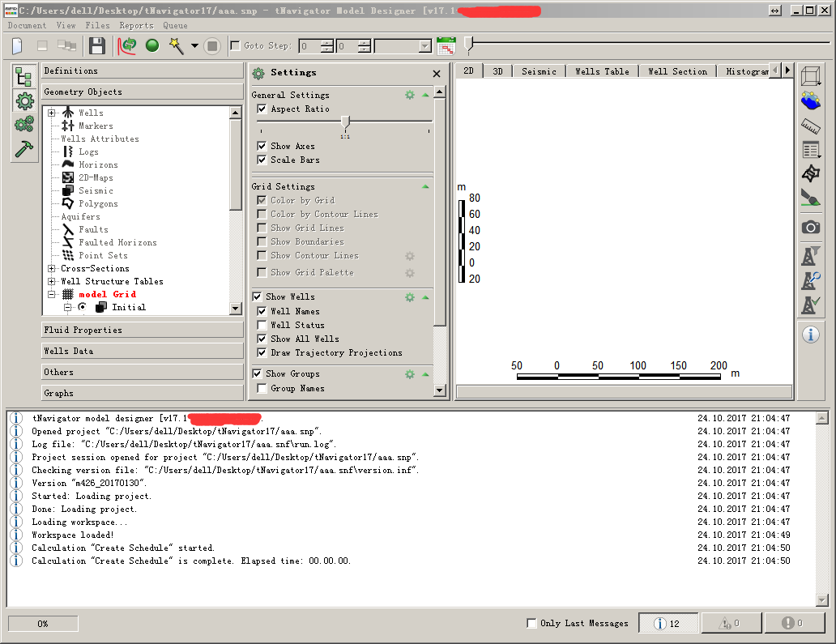Disable the Well Names checkbox

click(x=262, y=311)
